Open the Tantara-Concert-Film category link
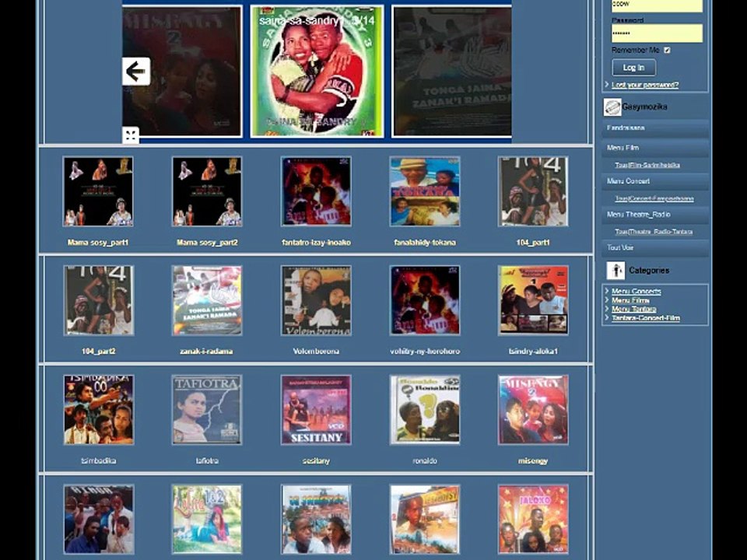The image size is (747, 560). coord(646,317)
